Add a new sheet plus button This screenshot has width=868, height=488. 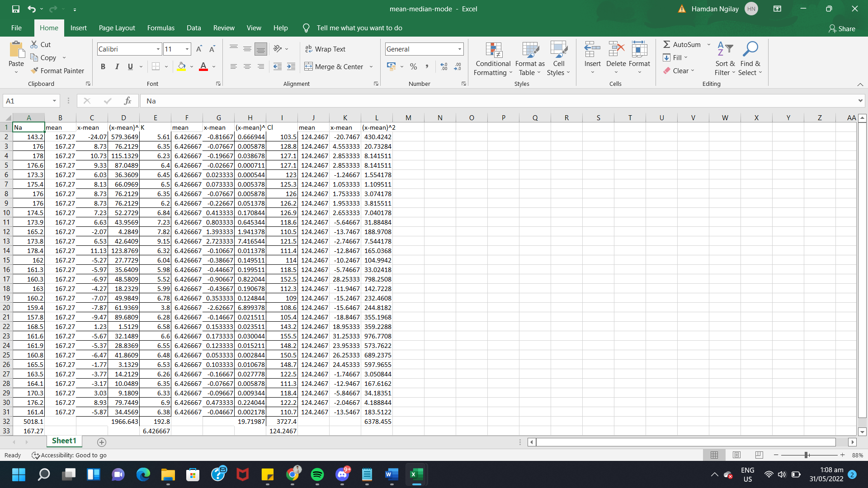[102, 442]
